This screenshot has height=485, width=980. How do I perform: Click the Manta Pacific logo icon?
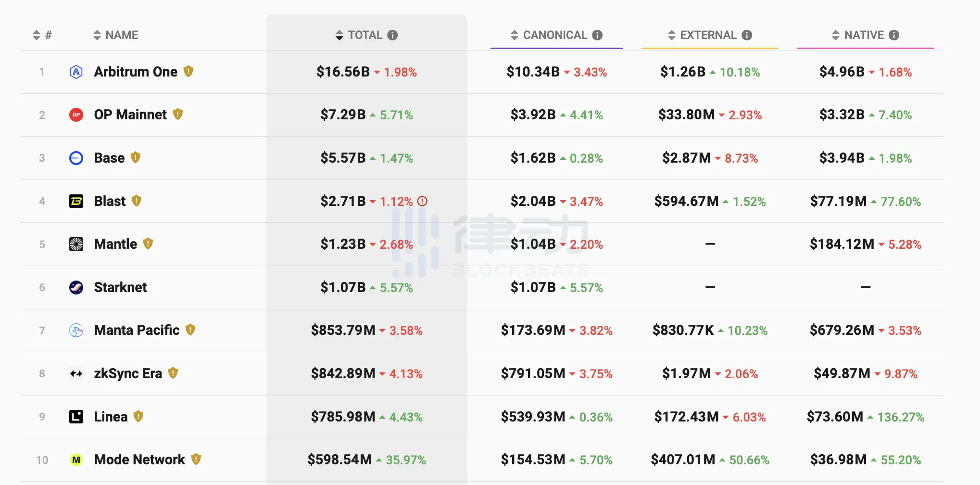coord(76,331)
